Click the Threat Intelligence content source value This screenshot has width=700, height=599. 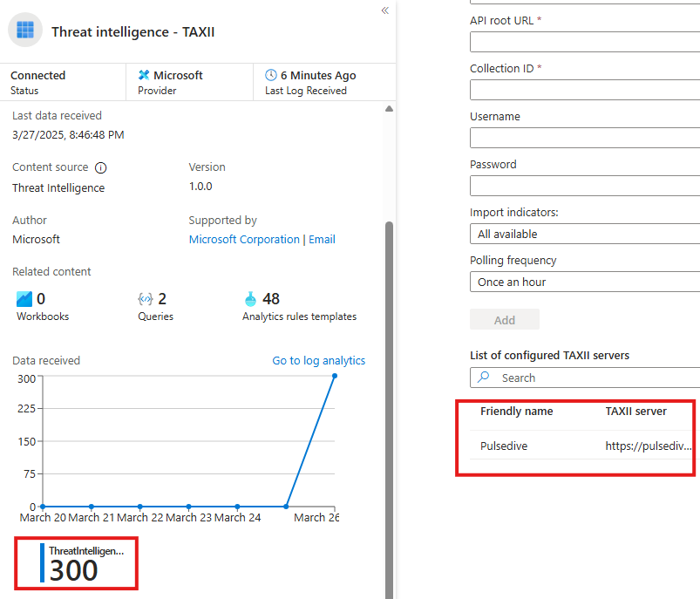pos(58,188)
